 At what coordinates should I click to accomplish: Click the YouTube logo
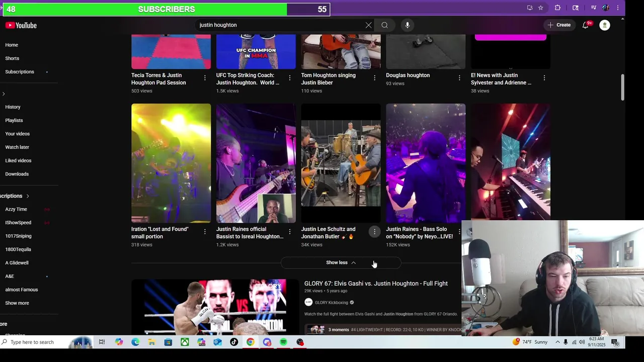[x=21, y=25]
